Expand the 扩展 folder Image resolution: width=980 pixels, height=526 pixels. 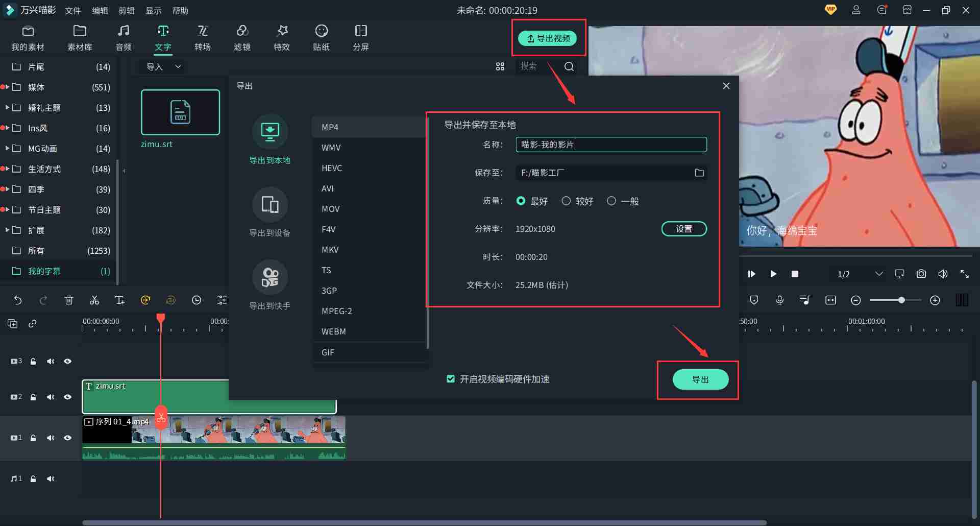[x=7, y=230]
